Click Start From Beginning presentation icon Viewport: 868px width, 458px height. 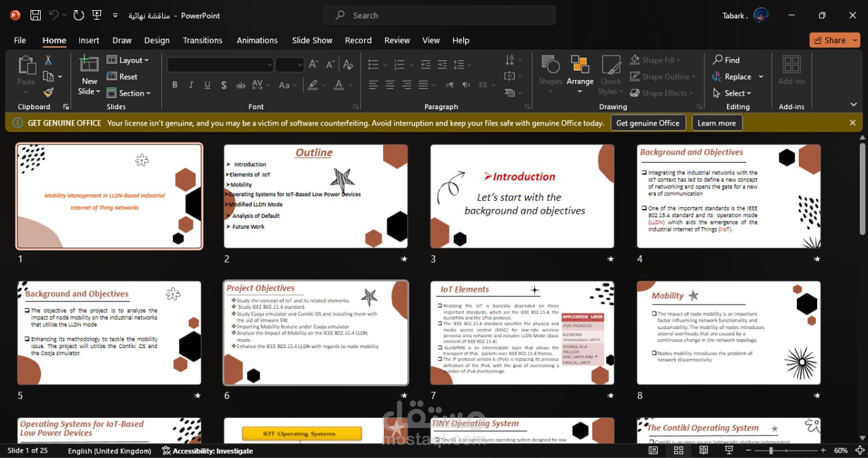pos(96,15)
